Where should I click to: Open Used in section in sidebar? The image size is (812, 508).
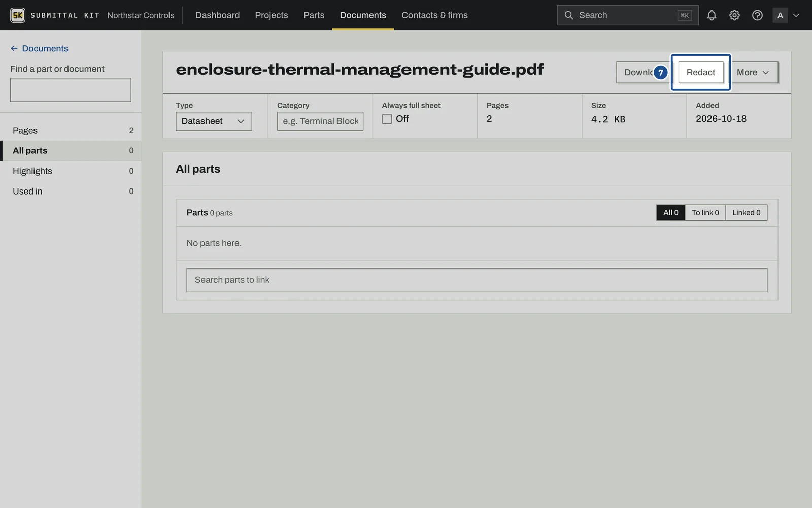pos(71,192)
